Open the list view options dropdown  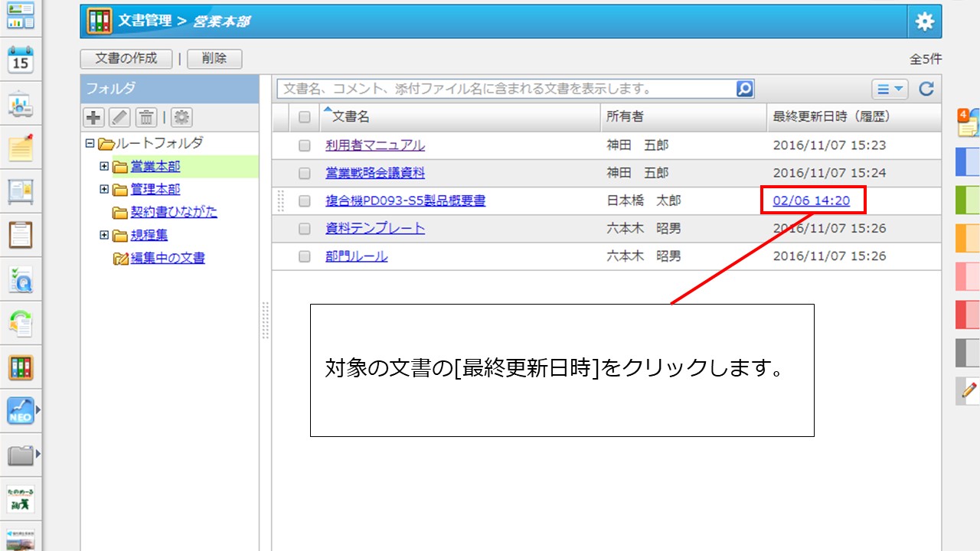point(889,89)
